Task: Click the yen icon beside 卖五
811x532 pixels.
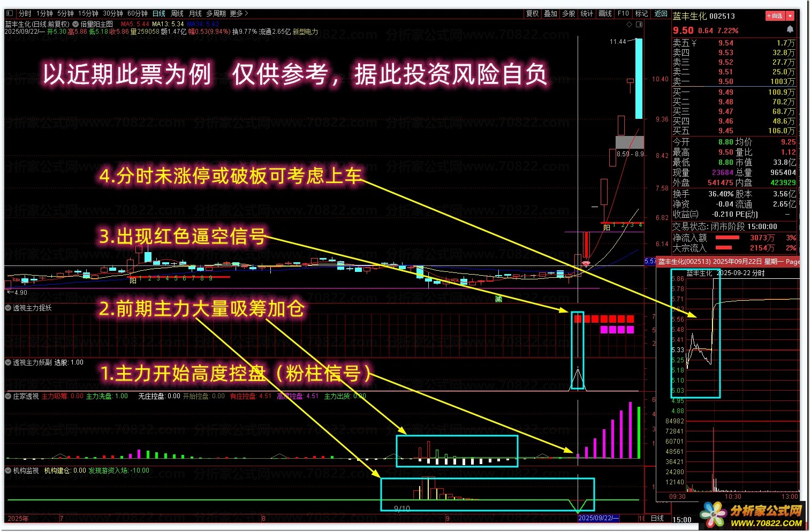Action: (x=694, y=43)
